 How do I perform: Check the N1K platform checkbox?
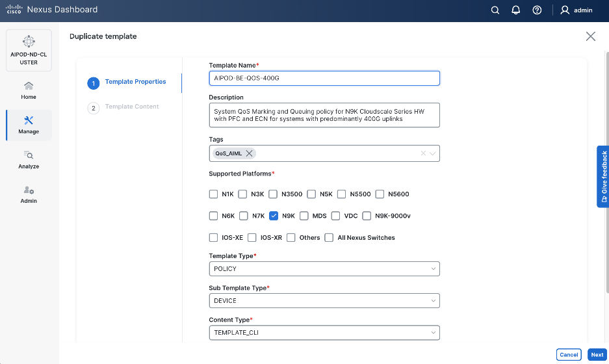click(x=213, y=194)
